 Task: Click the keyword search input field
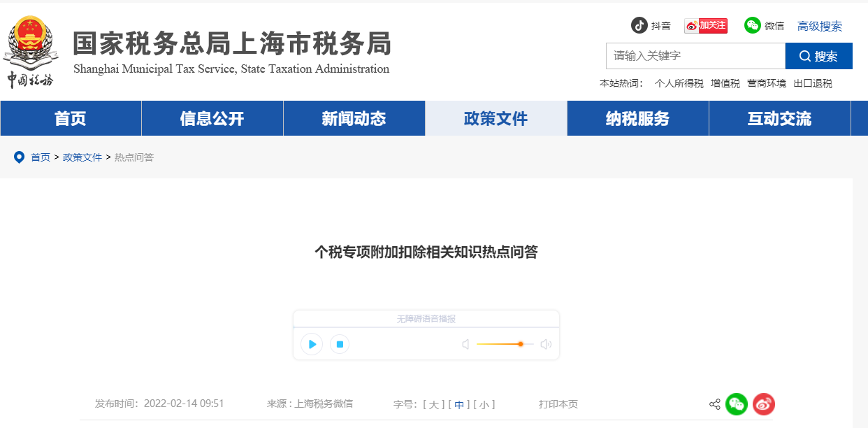[695, 56]
